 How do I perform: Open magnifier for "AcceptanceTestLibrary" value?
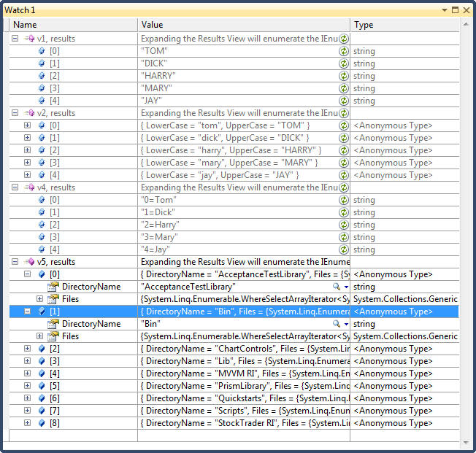(x=337, y=287)
